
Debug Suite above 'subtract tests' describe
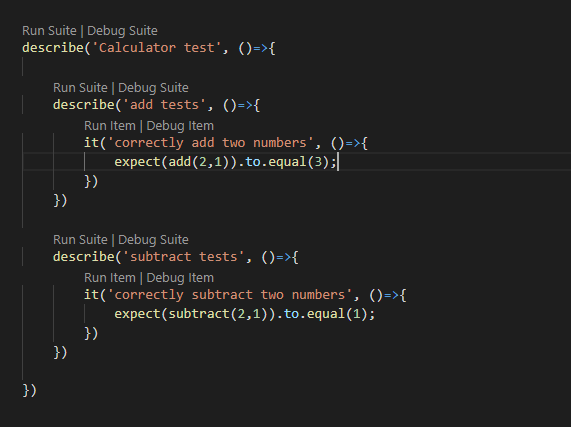coord(153,240)
